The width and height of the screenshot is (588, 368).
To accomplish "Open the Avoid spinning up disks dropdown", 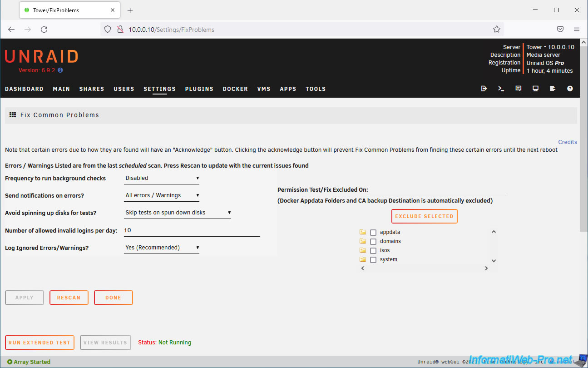I will click(178, 213).
